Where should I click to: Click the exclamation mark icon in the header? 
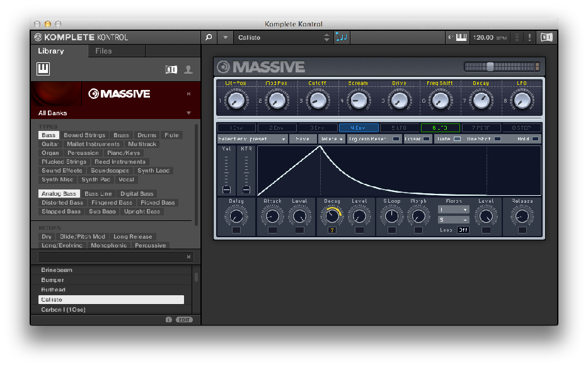click(529, 37)
